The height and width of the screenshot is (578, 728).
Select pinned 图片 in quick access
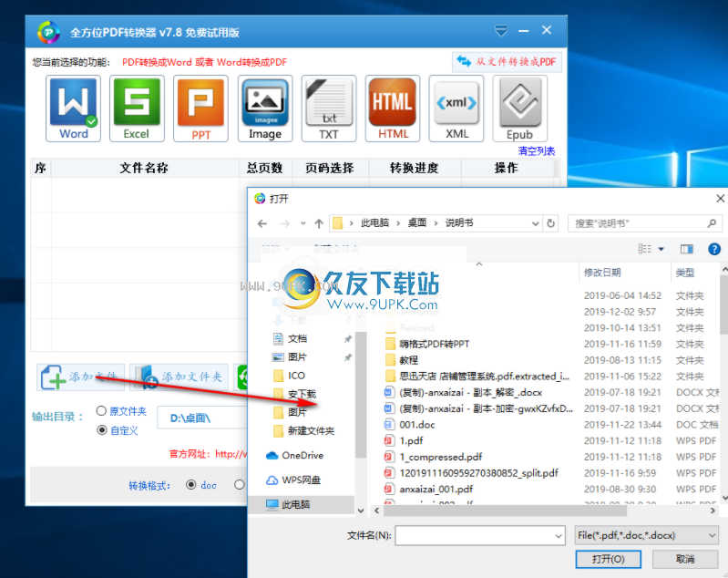[297, 357]
